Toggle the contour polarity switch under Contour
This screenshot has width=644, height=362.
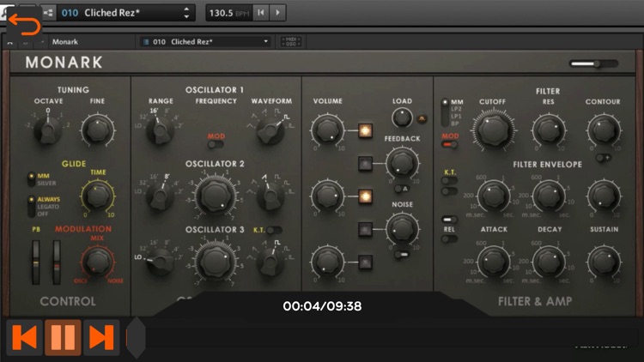(604, 158)
